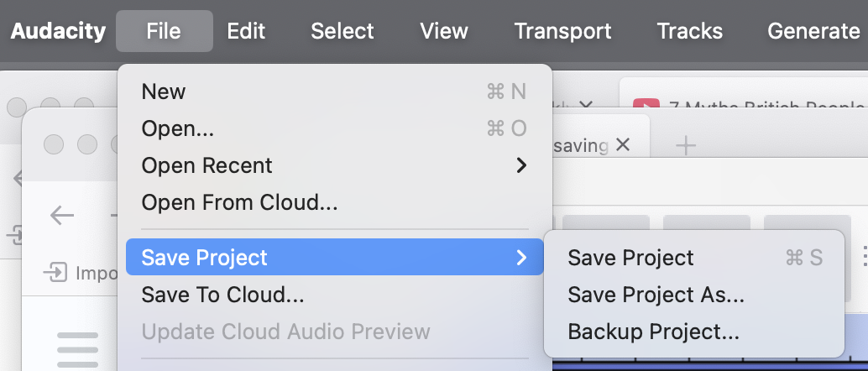Select Save To Cloud... menu entry
868x371 pixels.
pos(222,295)
